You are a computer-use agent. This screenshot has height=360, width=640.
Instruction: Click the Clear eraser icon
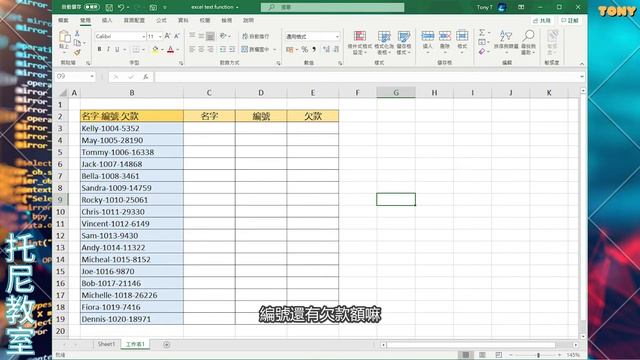tap(482, 51)
